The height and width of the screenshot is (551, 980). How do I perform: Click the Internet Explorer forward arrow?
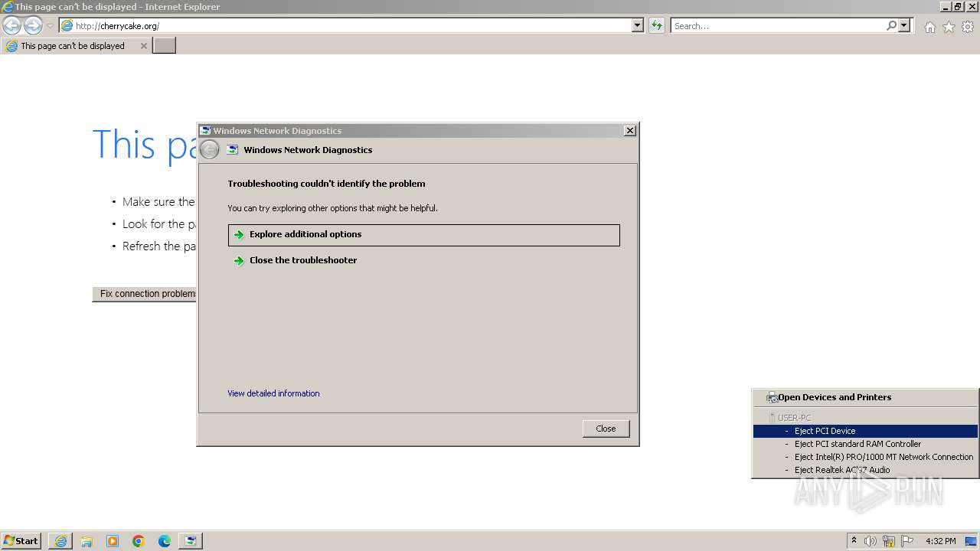click(x=33, y=26)
